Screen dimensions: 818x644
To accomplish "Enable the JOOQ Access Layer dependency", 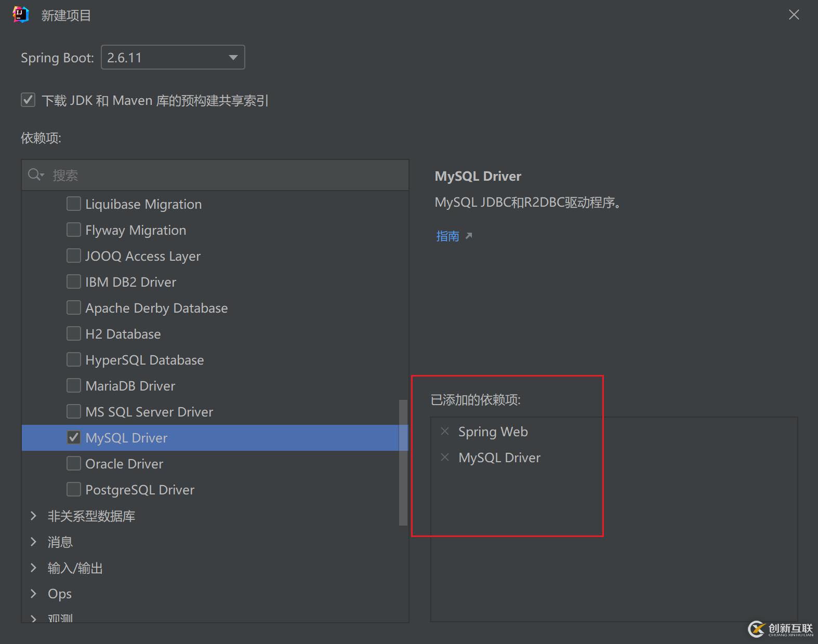I will [74, 256].
